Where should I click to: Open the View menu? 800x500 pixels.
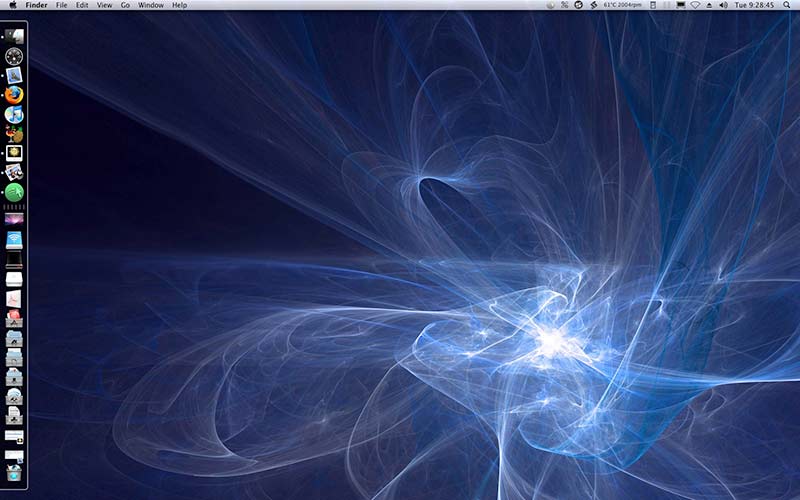click(x=104, y=5)
